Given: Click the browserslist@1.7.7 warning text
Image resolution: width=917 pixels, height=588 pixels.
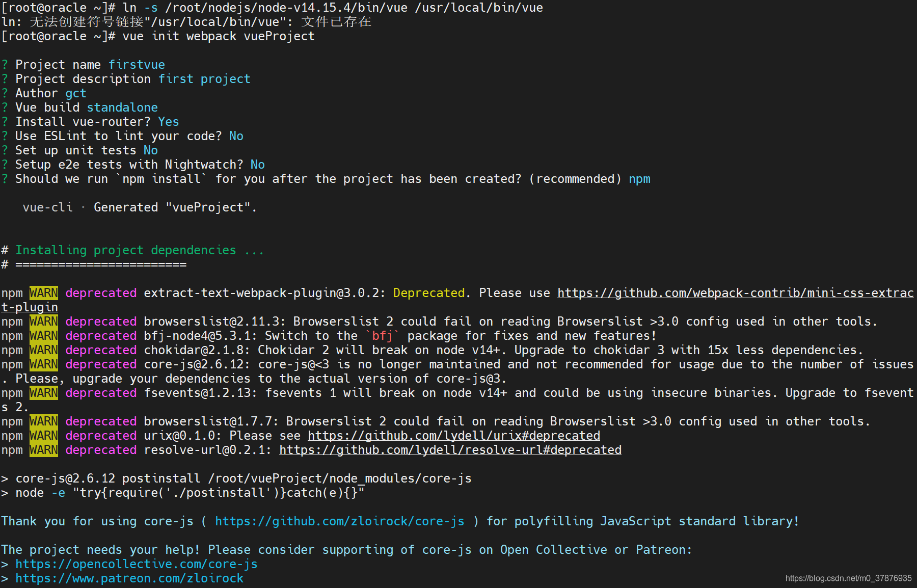Looking at the screenshot, I should (x=507, y=421).
